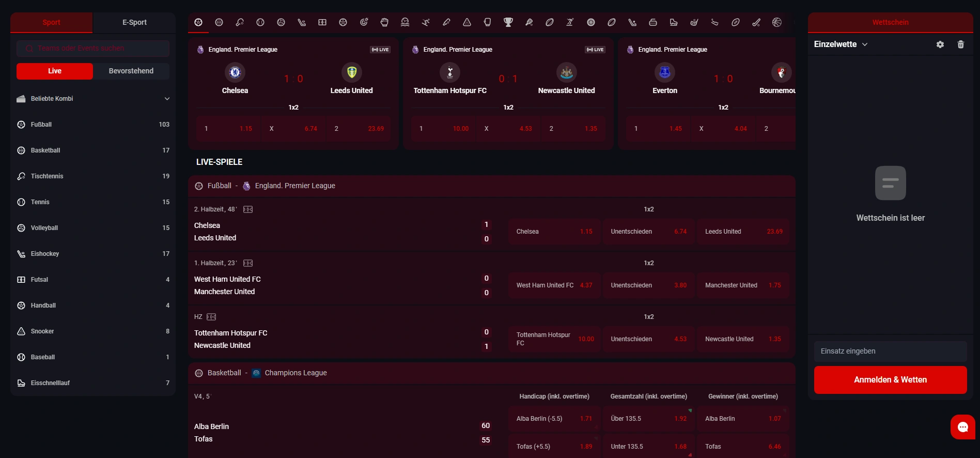The width and height of the screenshot is (980, 458).
Task: Clear bet slip with trash icon
Action: 961,44
